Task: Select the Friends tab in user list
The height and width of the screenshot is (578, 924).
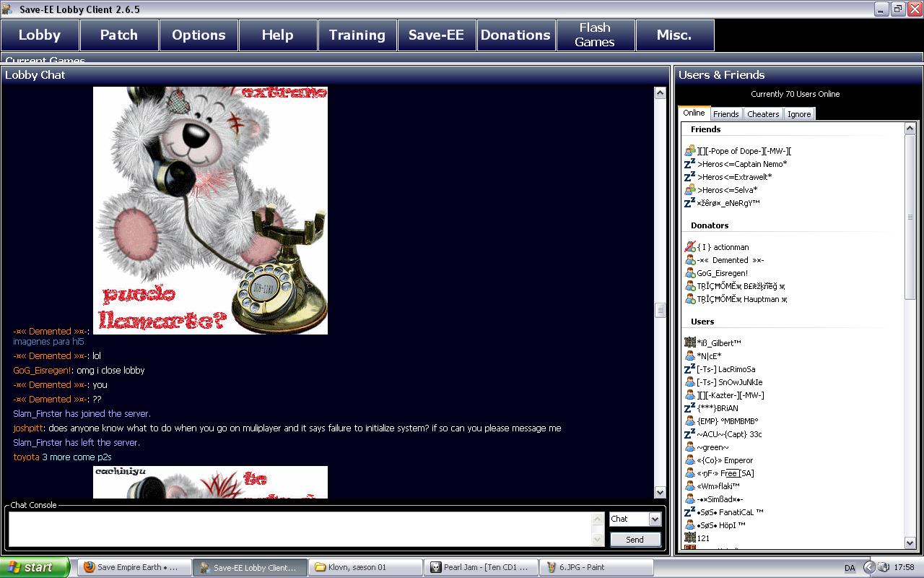Action: [725, 114]
